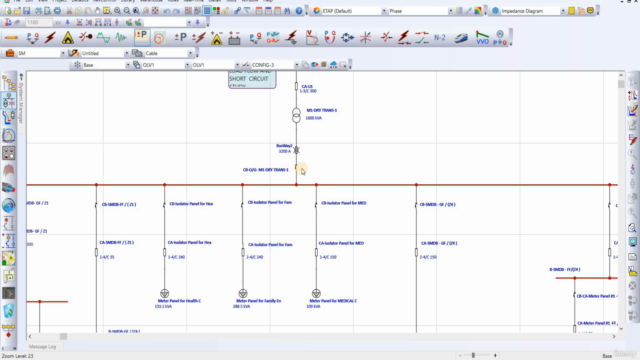Open the Voltage Stability V curve icon
This screenshot has height=360, width=640.
coord(311,38)
